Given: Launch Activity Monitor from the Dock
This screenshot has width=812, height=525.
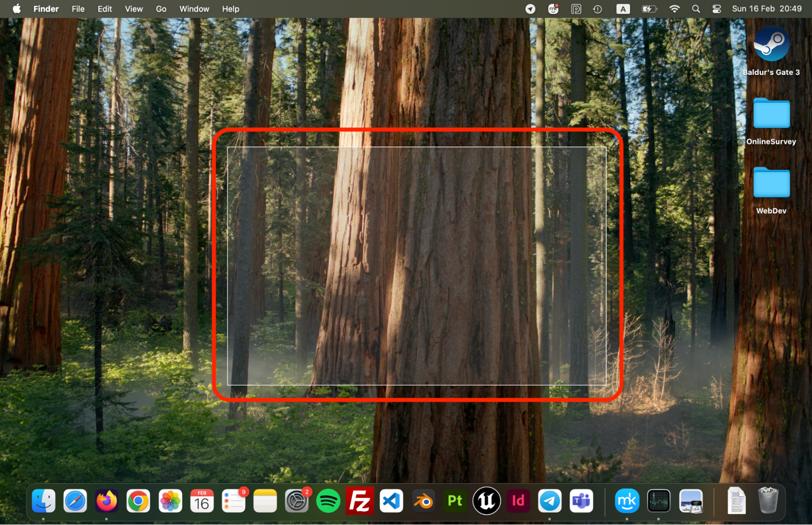Looking at the screenshot, I should coord(658,501).
